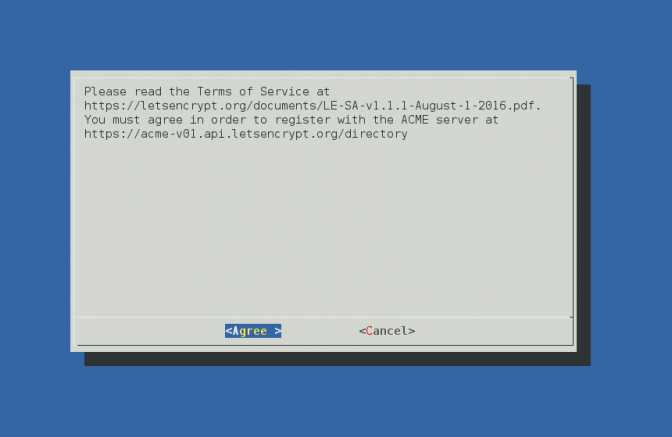Click the closing angle bracket of Cancel
Screen dimensions: 672x437
point(412,331)
